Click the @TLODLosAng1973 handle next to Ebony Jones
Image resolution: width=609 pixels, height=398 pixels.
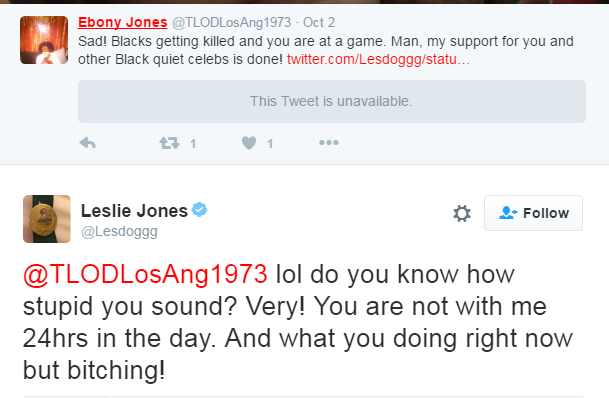[231, 23]
